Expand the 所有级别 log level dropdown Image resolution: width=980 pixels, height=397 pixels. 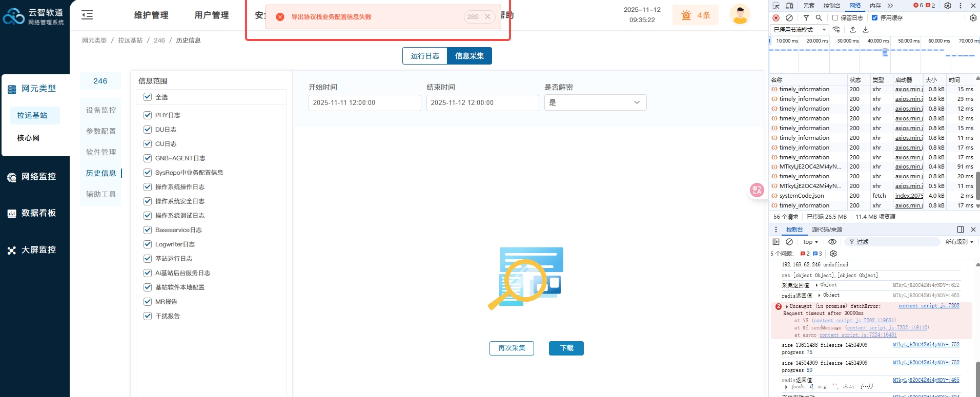pos(959,242)
